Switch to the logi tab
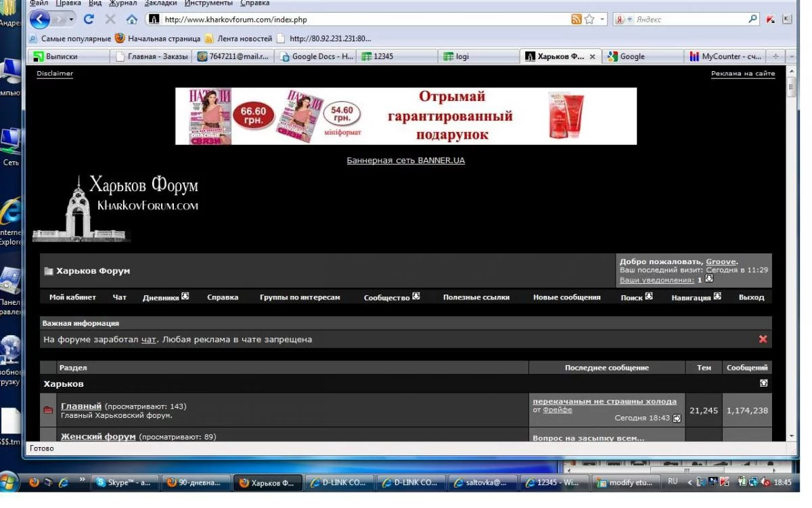This screenshot has height=508, width=812. pyautogui.click(x=478, y=56)
